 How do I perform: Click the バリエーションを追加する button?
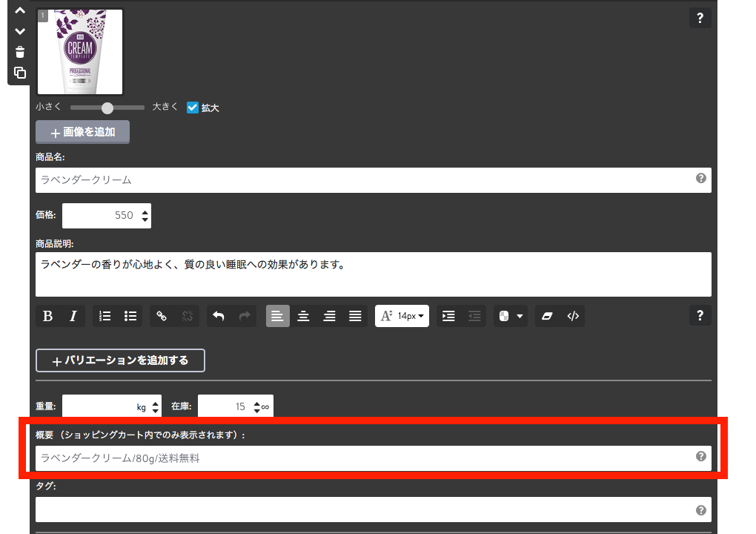point(120,360)
